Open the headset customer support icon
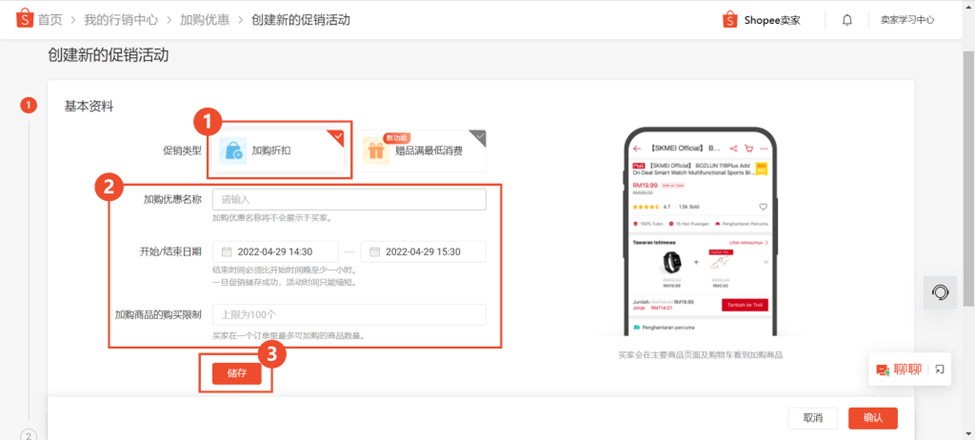The width and height of the screenshot is (975, 440). 940,291
